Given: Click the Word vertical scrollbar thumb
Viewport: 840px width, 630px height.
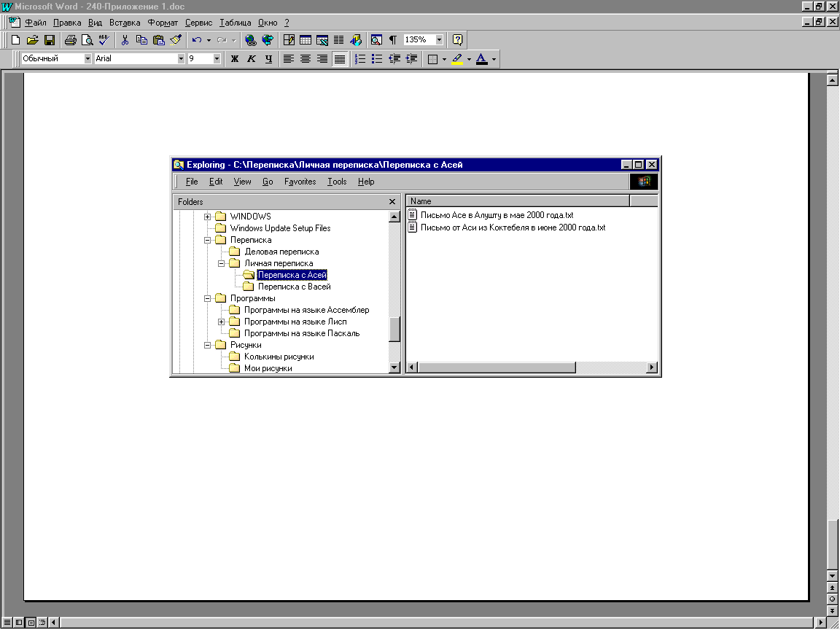Looking at the screenshot, I should pos(832,544).
